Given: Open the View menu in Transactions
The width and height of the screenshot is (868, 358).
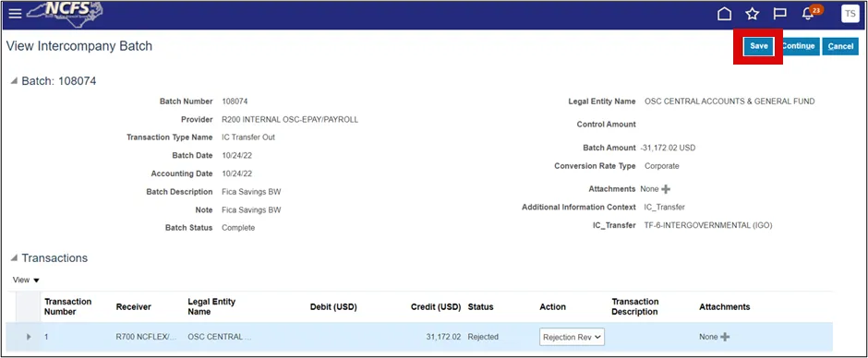Looking at the screenshot, I should 26,280.
